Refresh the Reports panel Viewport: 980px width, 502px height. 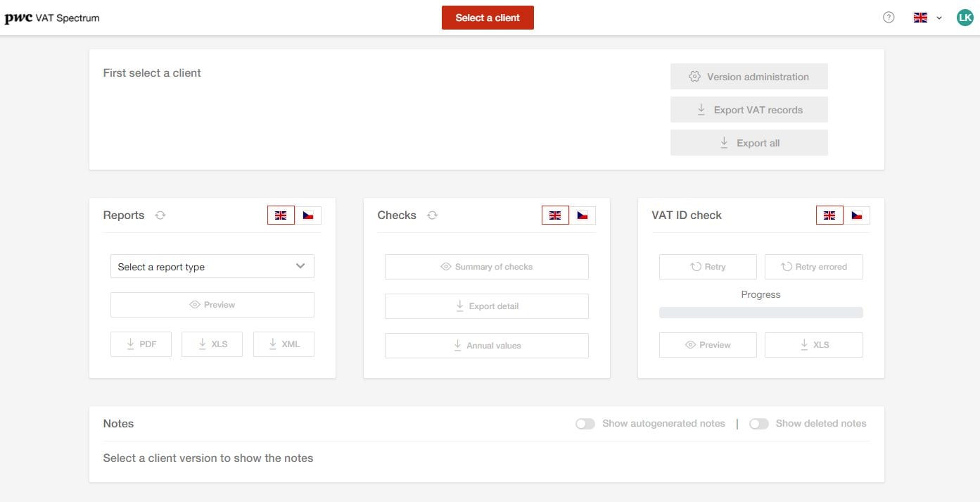160,215
